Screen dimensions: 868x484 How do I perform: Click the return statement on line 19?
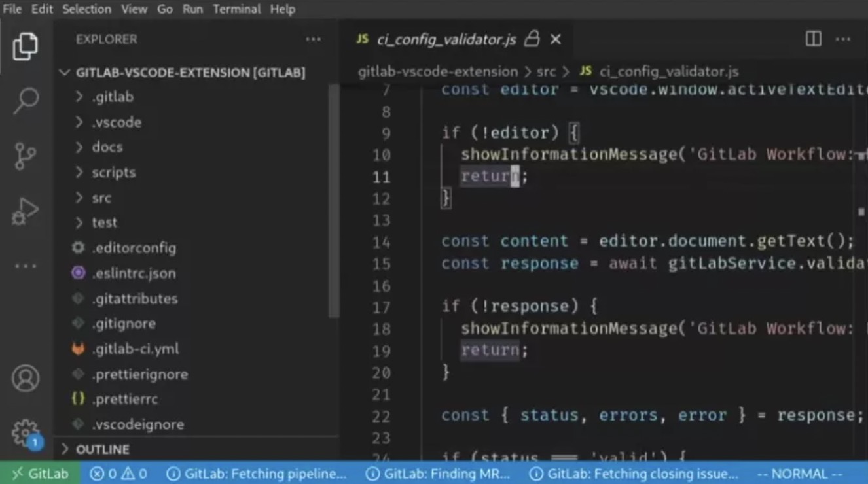(494, 350)
